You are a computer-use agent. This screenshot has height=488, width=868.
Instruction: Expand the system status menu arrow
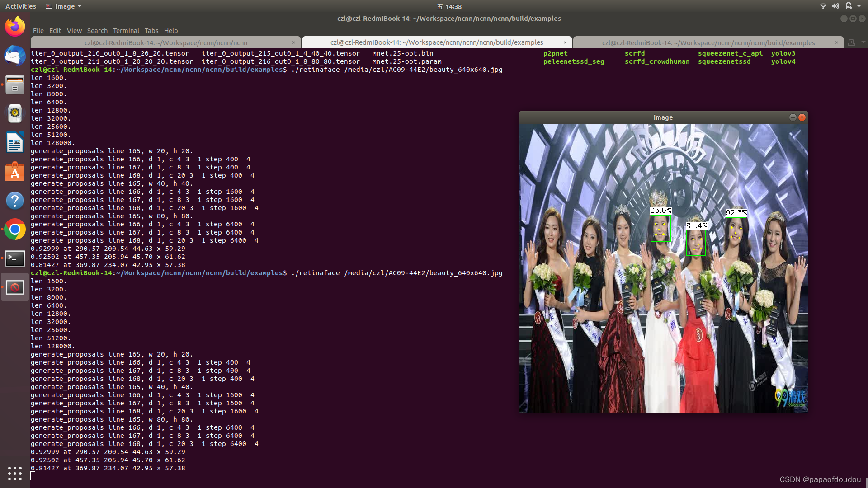point(859,6)
